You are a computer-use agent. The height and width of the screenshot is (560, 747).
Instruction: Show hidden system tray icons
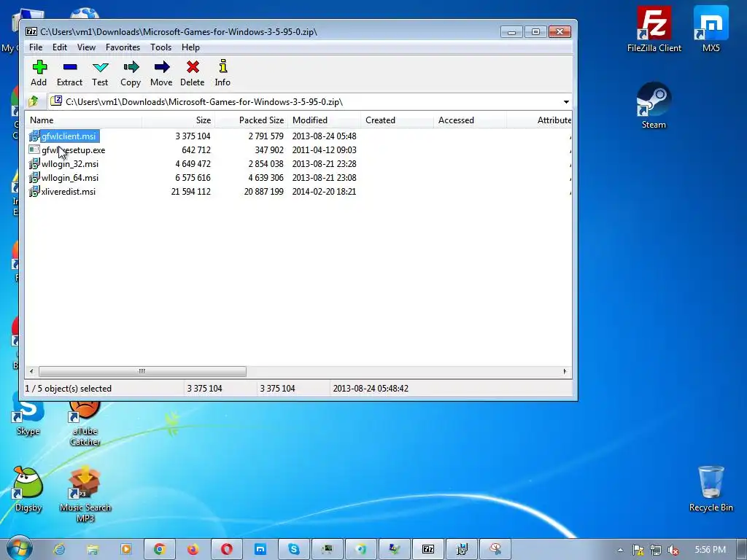point(620,550)
